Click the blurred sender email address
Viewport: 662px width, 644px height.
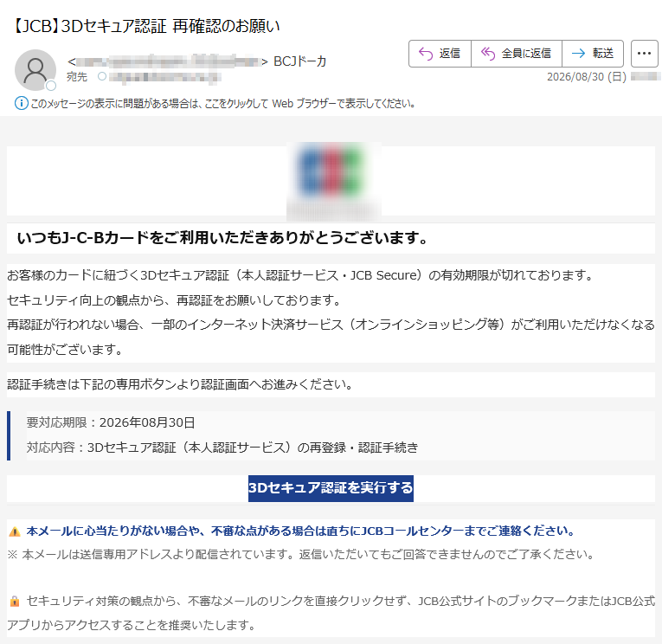(x=168, y=62)
